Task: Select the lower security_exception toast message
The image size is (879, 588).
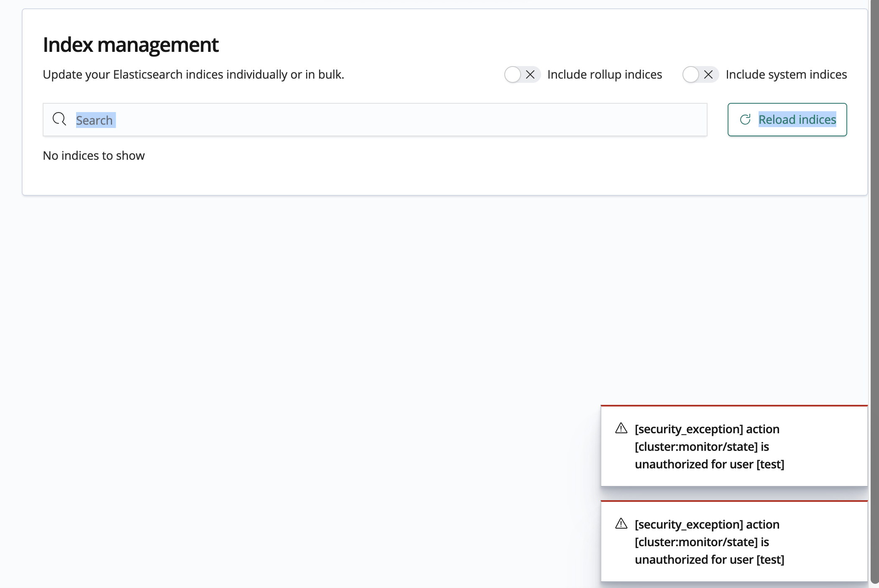Action: point(709,542)
